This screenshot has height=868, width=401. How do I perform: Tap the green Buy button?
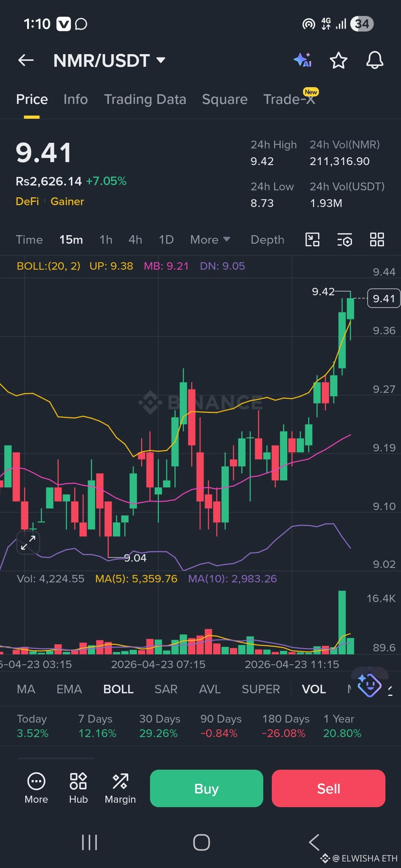tap(206, 788)
